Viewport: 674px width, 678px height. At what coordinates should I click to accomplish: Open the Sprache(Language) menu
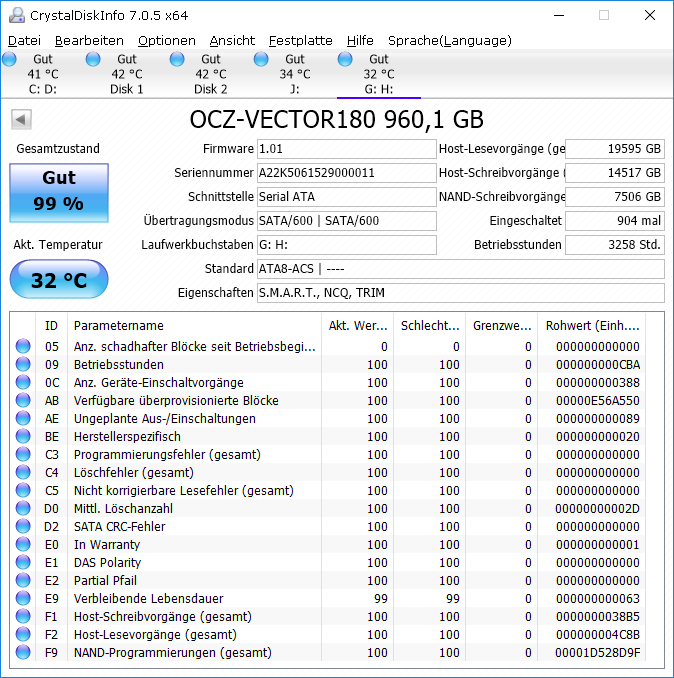tap(450, 41)
